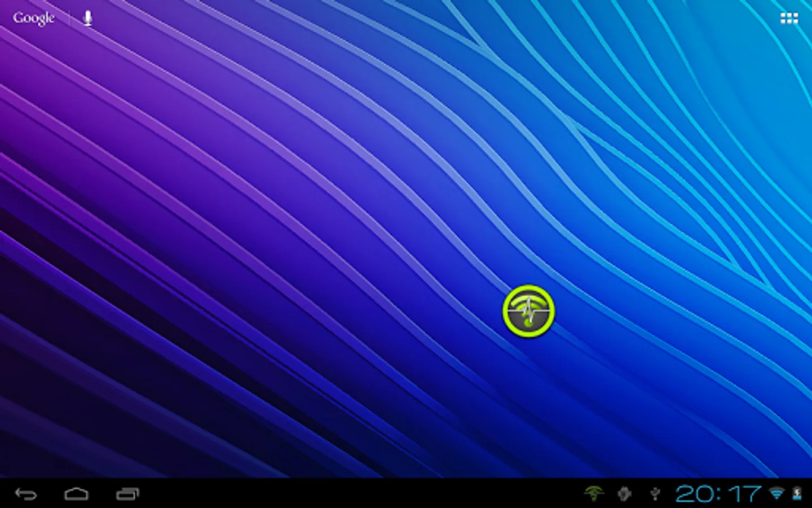Open the USB connection notification icon
The image size is (812, 508).
[x=655, y=494]
